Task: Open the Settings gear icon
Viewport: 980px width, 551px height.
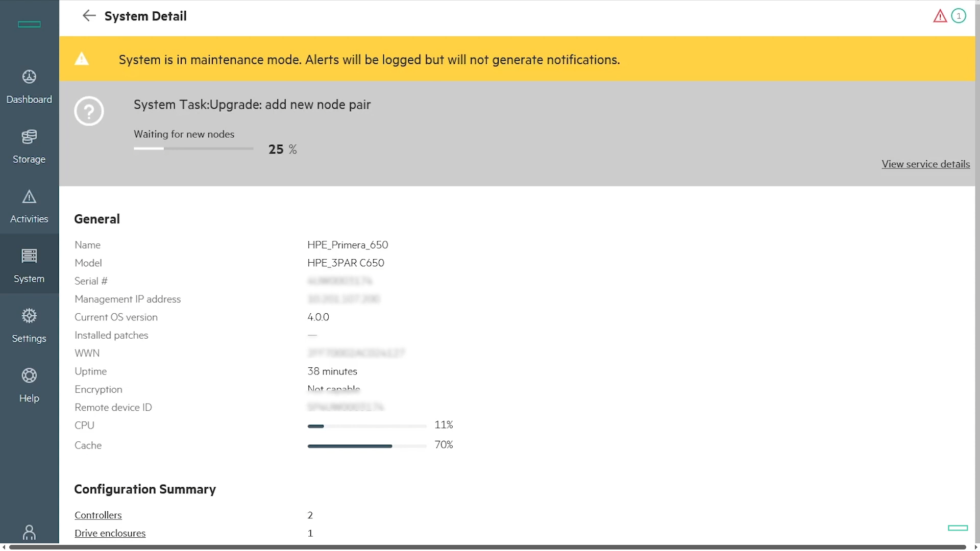Action: pyautogui.click(x=29, y=316)
